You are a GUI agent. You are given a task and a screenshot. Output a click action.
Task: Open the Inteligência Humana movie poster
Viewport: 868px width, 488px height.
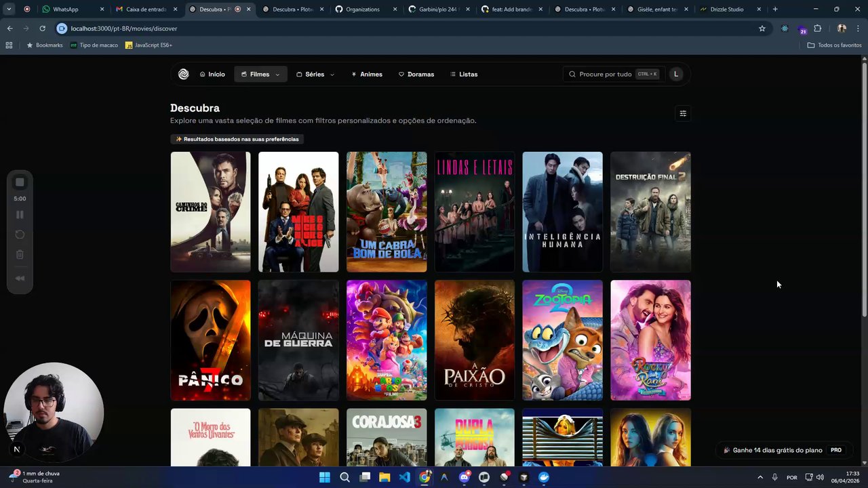pyautogui.click(x=562, y=211)
